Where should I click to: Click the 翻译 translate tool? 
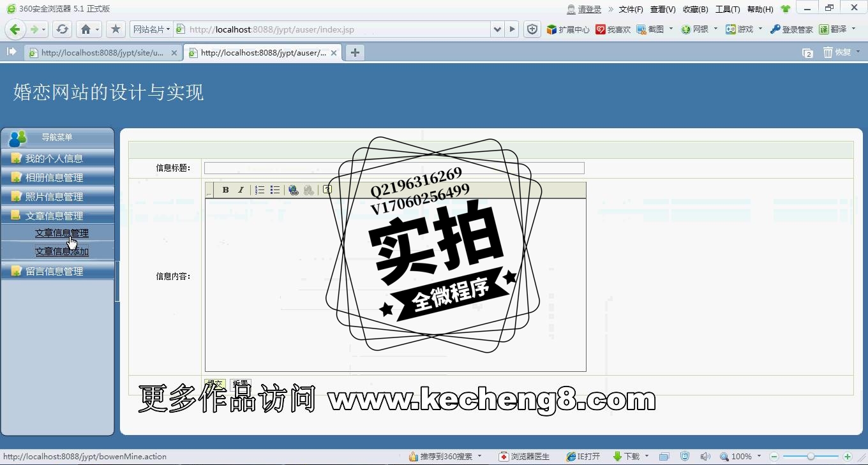point(833,29)
